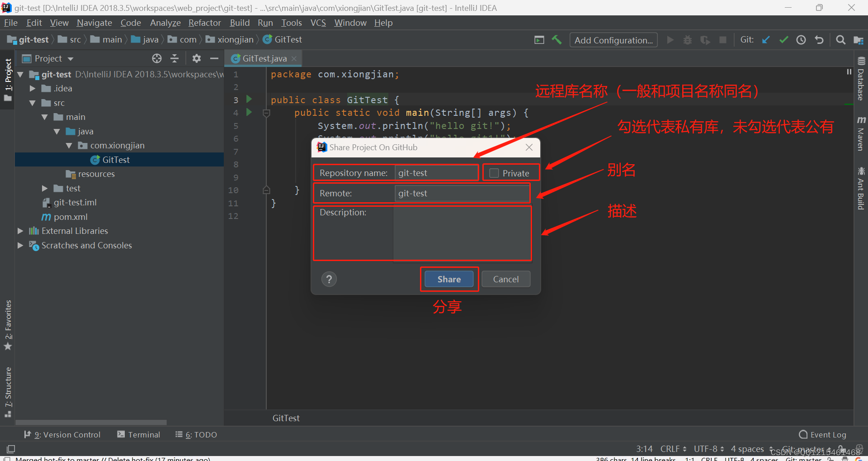
Task: Open the TODO tool window
Action: [196, 435]
